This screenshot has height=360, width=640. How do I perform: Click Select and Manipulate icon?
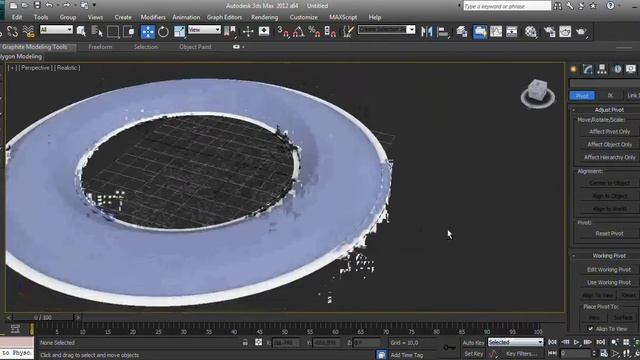click(248, 31)
